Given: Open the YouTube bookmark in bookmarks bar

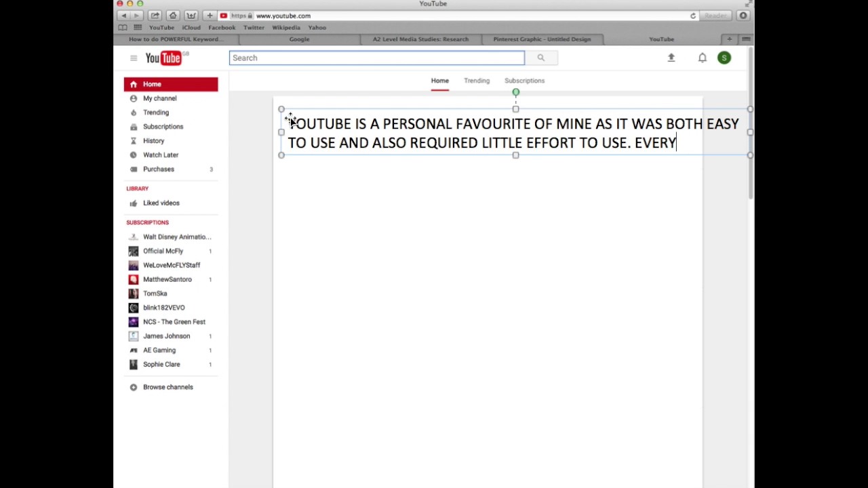Looking at the screenshot, I should click(161, 28).
